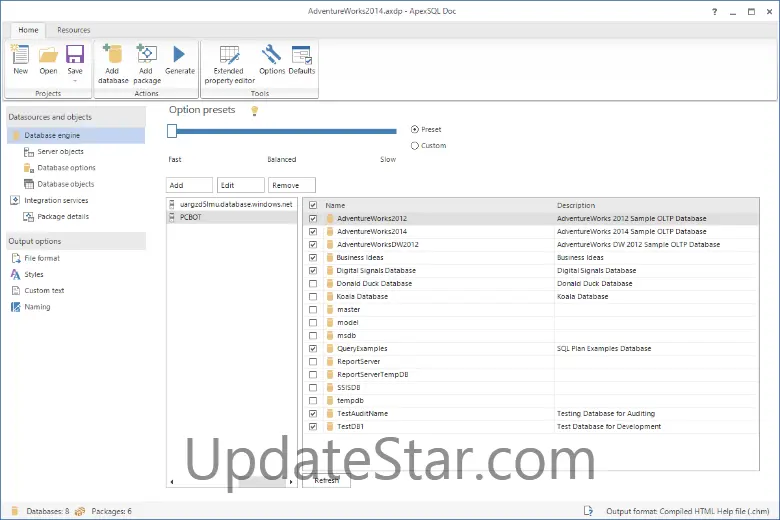Click the Add package icon
Screen dimensions: 780x520
(x=147, y=54)
